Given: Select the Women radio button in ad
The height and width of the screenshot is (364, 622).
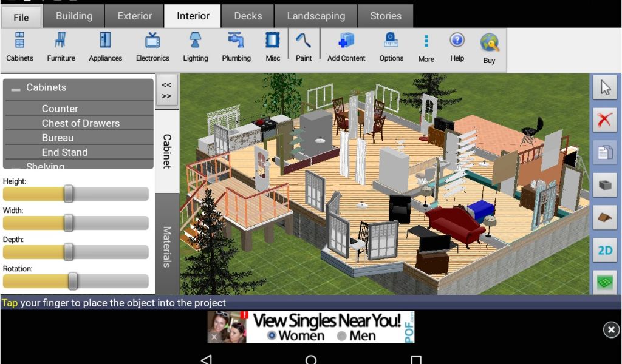Looking at the screenshot, I should pyautogui.click(x=272, y=335).
